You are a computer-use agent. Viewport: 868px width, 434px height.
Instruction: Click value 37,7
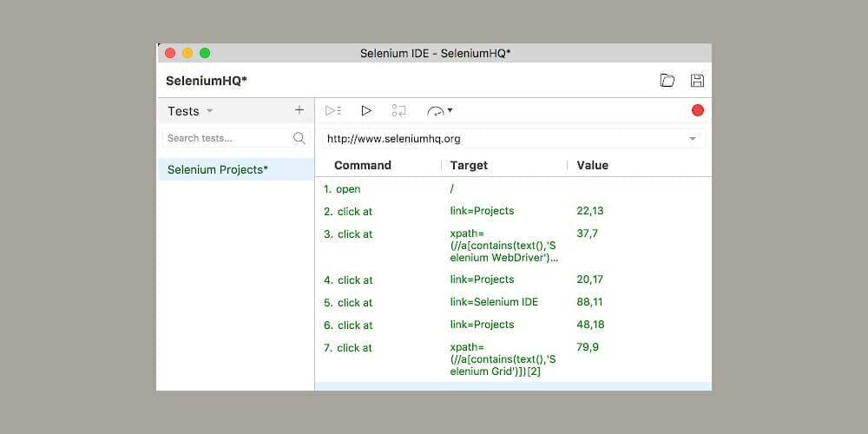(588, 233)
